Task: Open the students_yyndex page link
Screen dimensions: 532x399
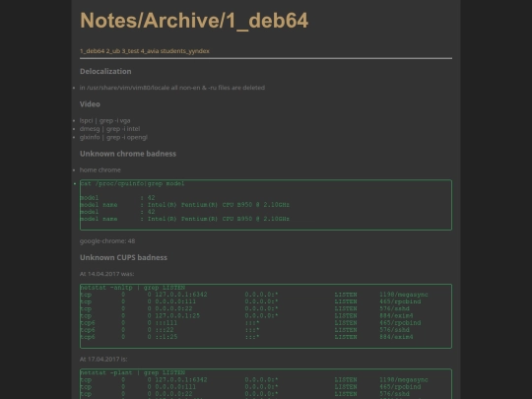Action: coord(185,51)
